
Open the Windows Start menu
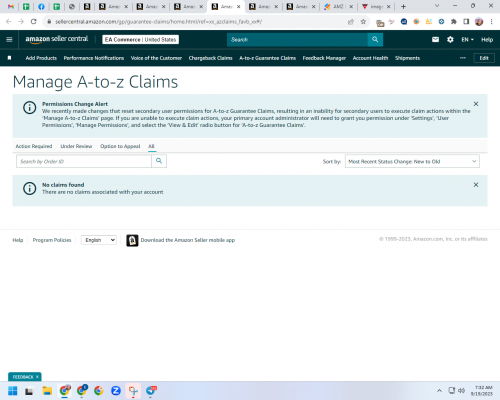pyautogui.click(x=13, y=390)
